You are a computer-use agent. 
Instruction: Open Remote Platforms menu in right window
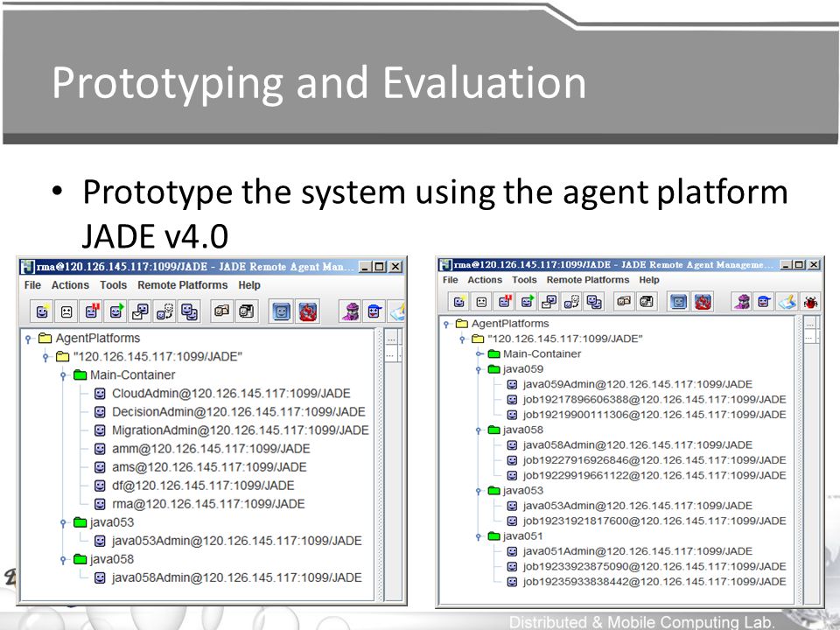pos(588,280)
